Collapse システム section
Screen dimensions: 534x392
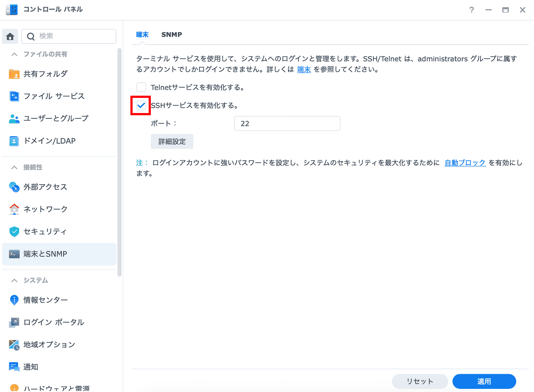pyautogui.click(x=14, y=280)
